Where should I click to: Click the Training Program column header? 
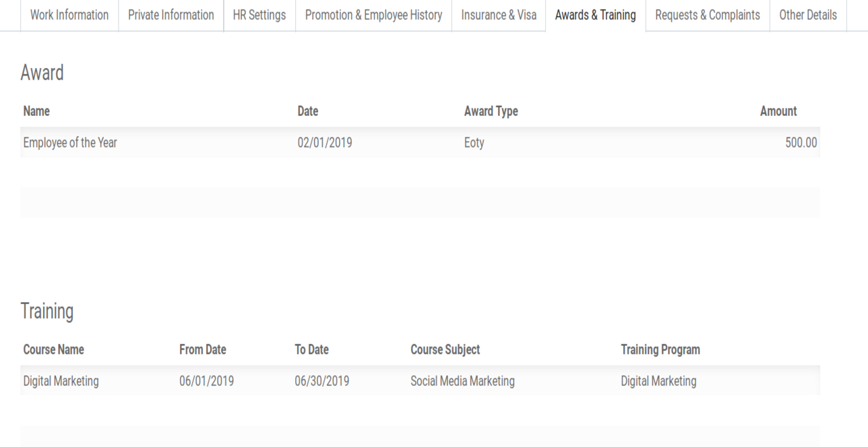click(660, 350)
